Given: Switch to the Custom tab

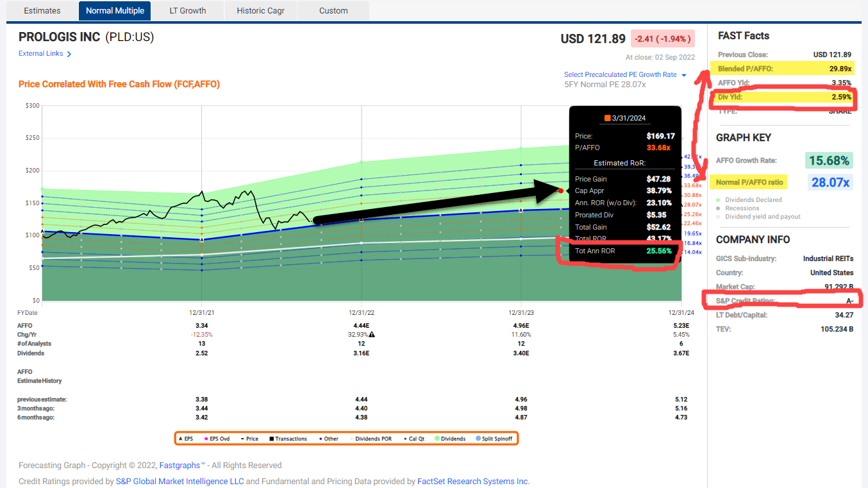Looking at the screenshot, I should pyautogui.click(x=333, y=10).
